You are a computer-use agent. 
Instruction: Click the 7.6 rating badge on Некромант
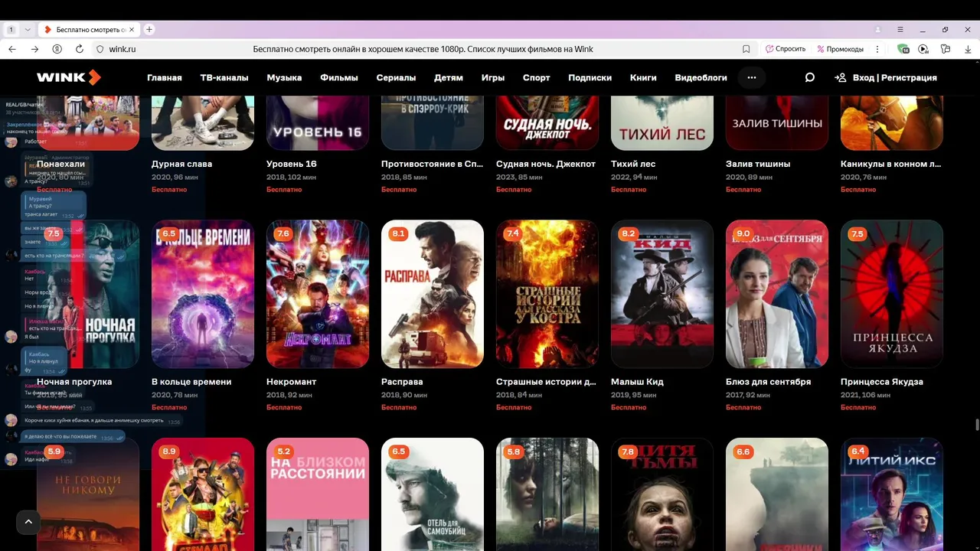pos(283,233)
